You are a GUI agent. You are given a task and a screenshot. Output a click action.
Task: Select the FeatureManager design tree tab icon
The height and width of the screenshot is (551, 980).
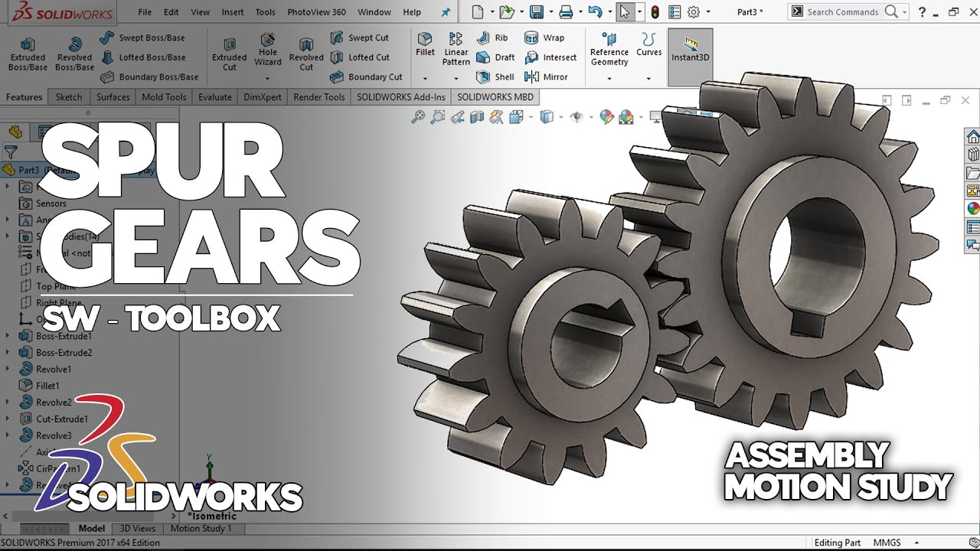coord(15,132)
